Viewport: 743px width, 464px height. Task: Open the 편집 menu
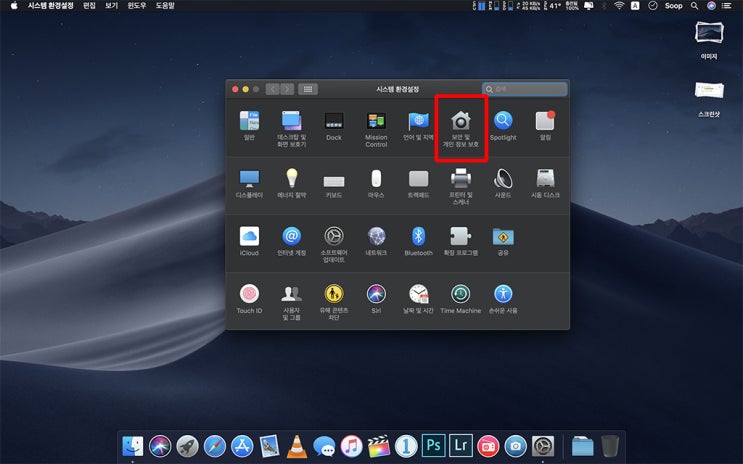pos(89,6)
